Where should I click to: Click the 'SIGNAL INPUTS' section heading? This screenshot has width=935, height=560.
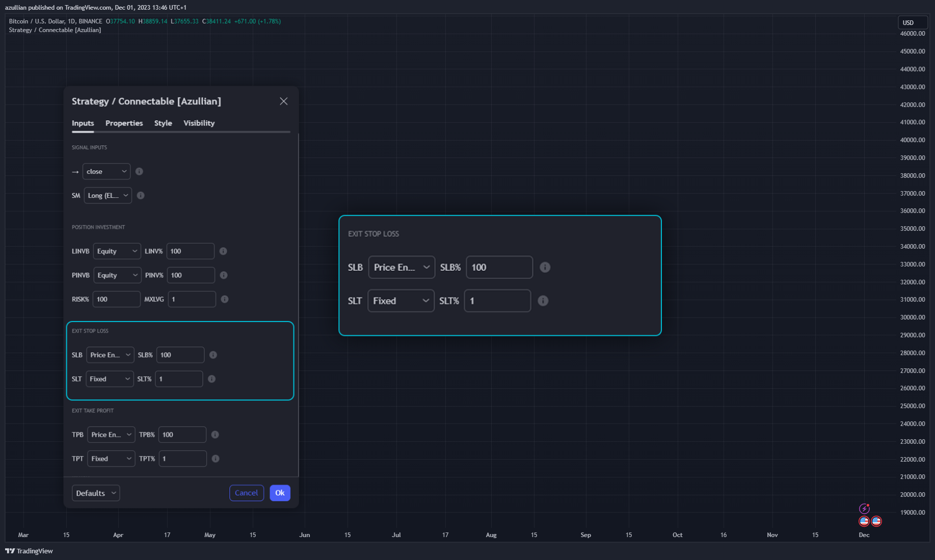(x=90, y=148)
